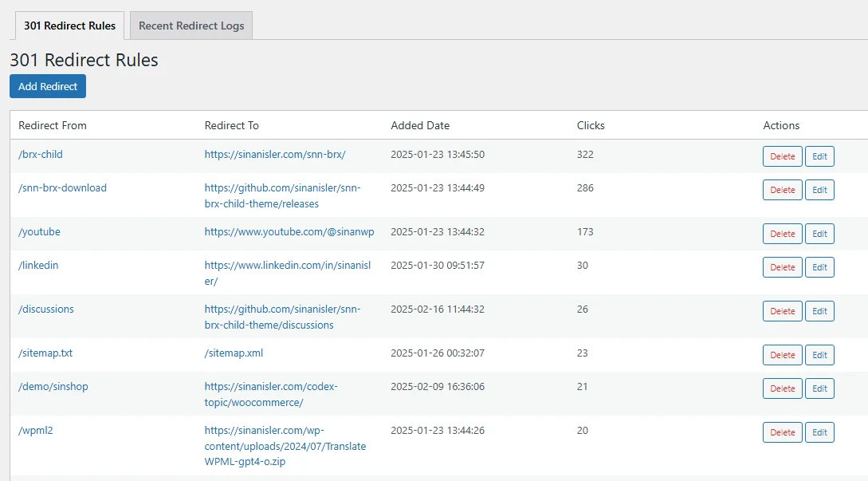Delete the /linkedin redirect rule

782,267
